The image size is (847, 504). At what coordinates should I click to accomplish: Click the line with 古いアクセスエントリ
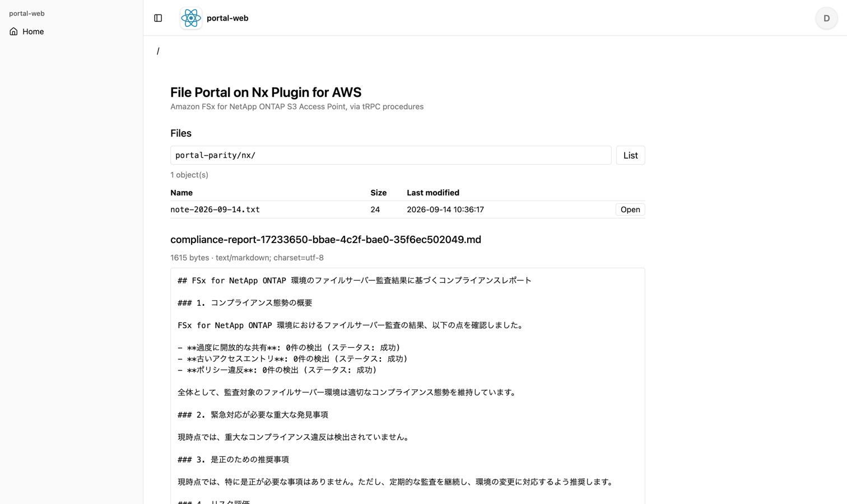[x=292, y=359]
